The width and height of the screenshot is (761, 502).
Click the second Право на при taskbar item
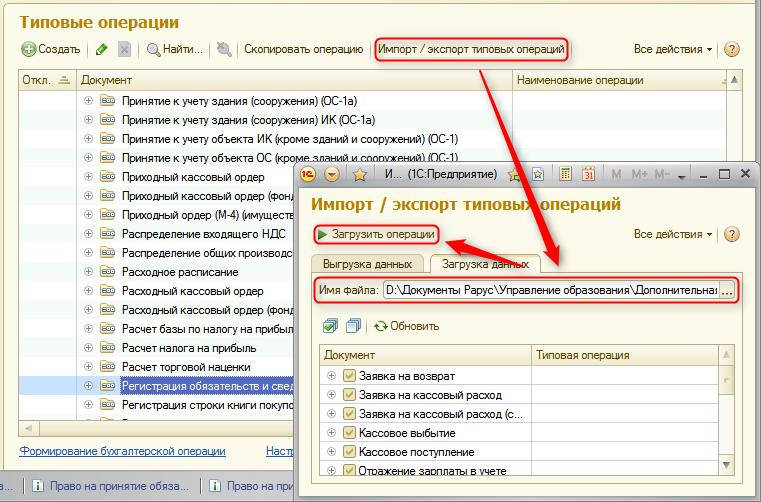[251, 485]
